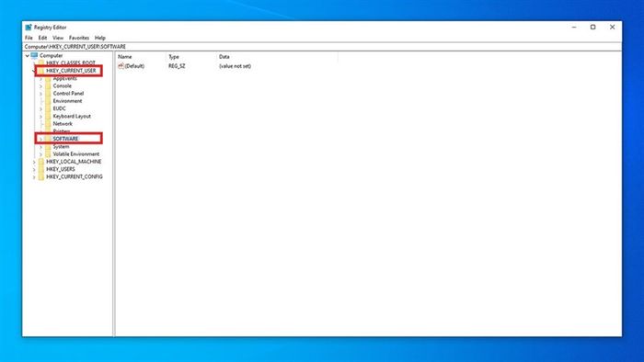Click the (Default) string value icon
The width and height of the screenshot is (644, 362).
[x=121, y=65]
